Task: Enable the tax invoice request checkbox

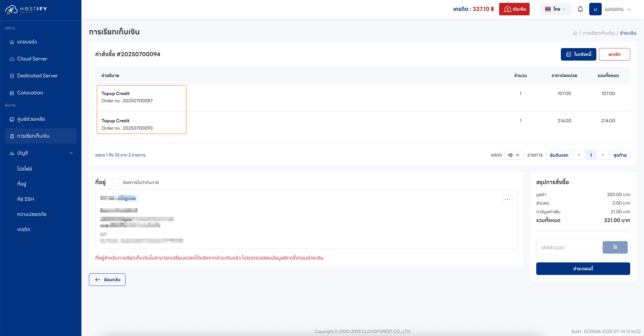Action: (x=116, y=183)
